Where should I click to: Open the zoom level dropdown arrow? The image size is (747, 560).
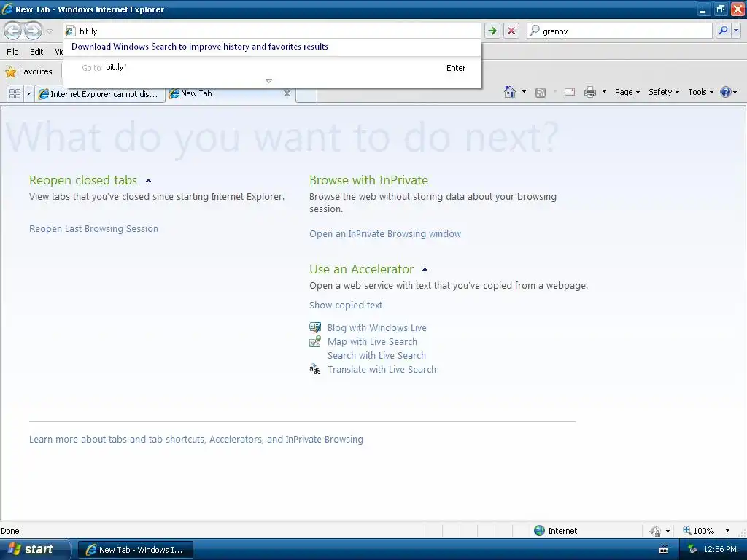pyautogui.click(x=727, y=531)
